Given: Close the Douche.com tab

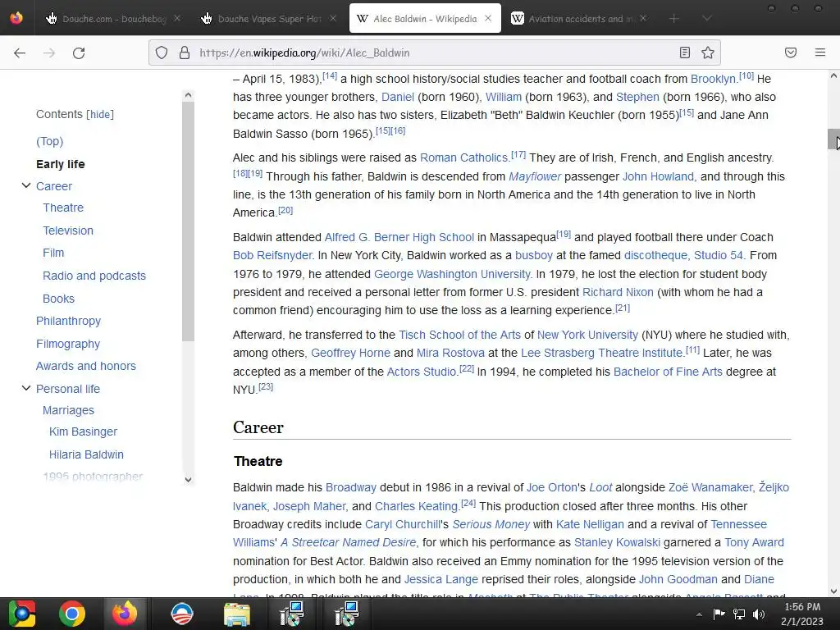Looking at the screenshot, I should 177,18.
